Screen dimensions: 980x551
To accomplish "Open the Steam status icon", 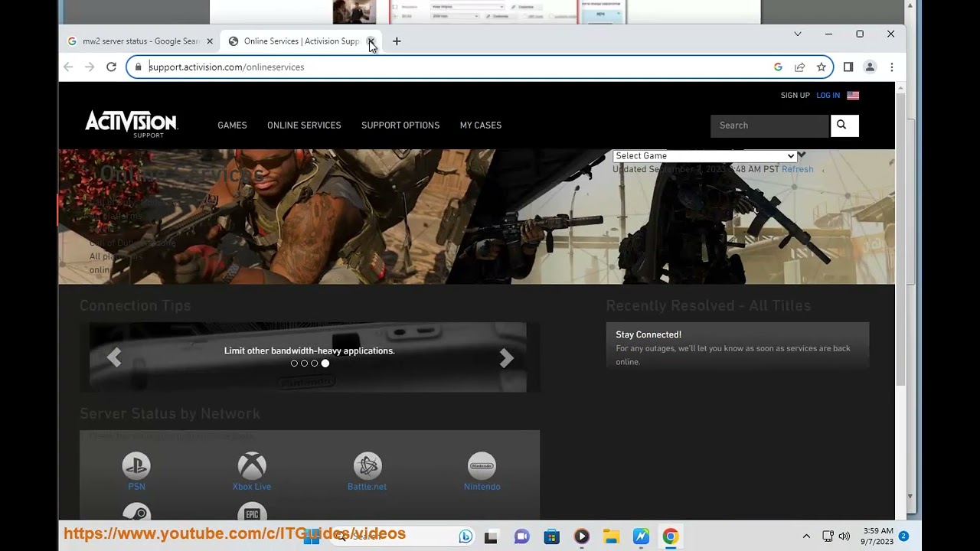I will (136, 512).
